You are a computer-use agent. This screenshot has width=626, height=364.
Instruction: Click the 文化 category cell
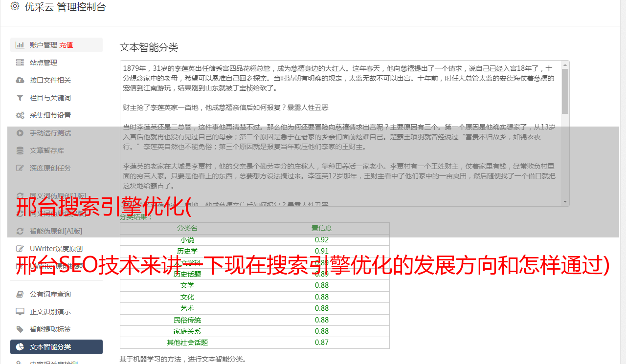tap(187, 297)
